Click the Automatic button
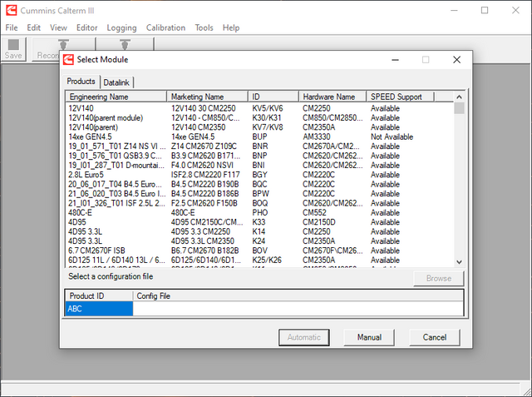 [304, 337]
